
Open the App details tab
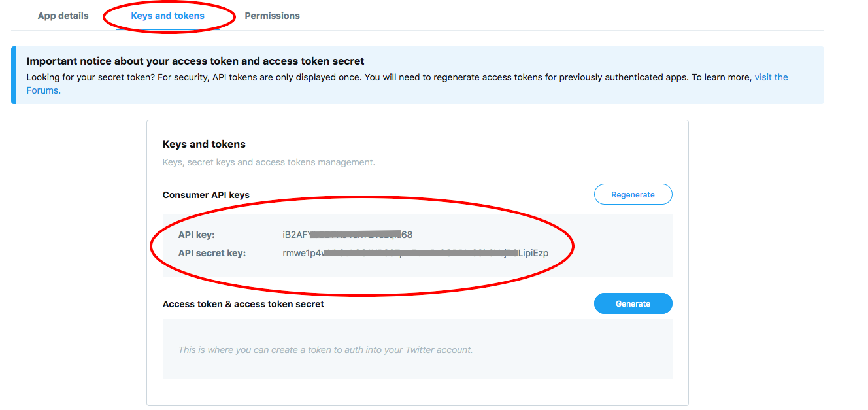(x=63, y=16)
